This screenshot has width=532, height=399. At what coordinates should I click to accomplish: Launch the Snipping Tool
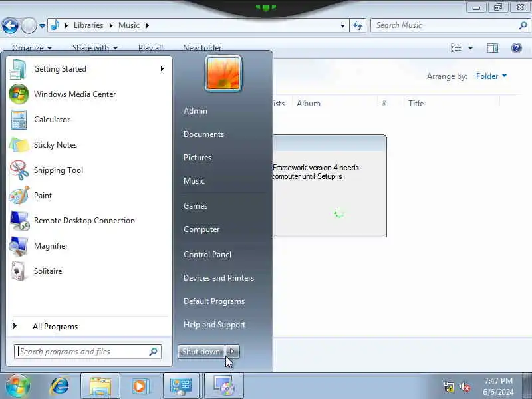[x=88, y=170]
